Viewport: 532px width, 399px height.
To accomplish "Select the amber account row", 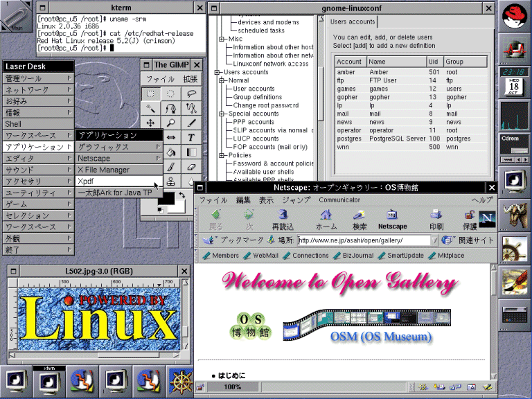I will coord(411,72).
